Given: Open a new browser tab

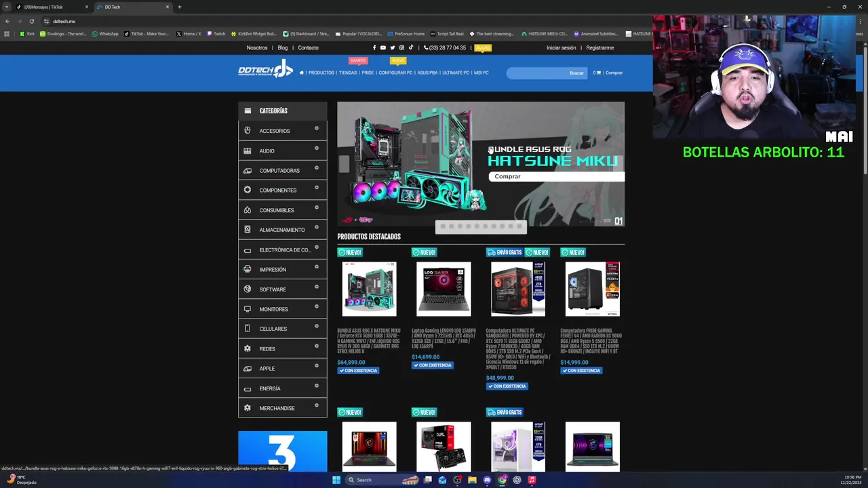Looking at the screenshot, I should pos(179,7).
